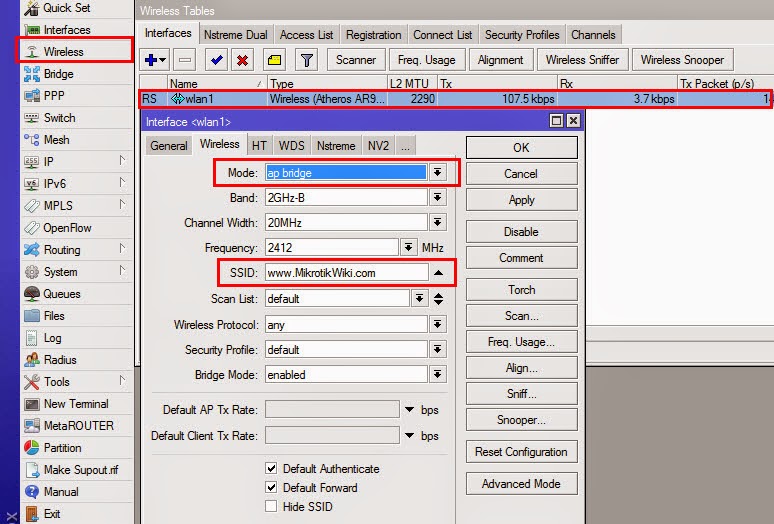
Task: Click the yellow comment icon in toolbar
Action: 274,60
